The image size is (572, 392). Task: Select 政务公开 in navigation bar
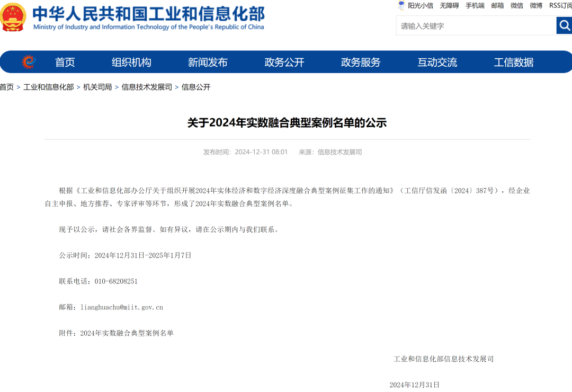(284, 62)
